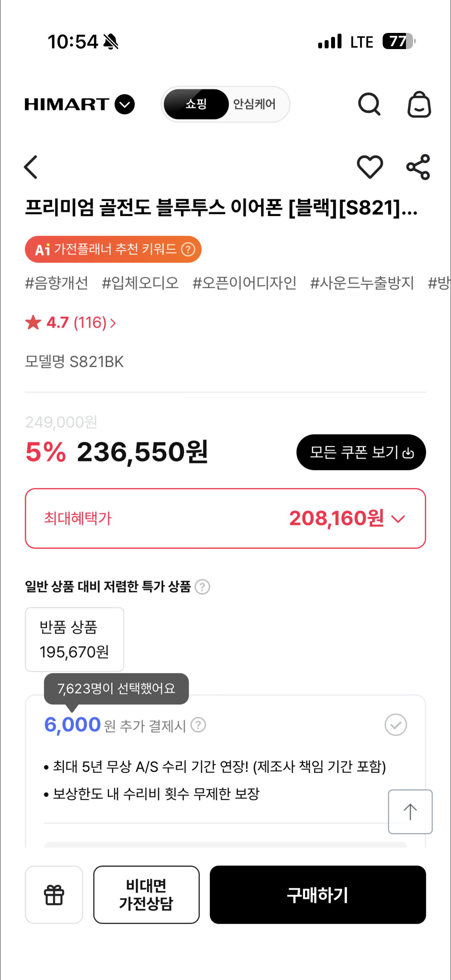Screen dimensions: 451x980
Task: Tap 모든 쿠폰 보기 button
Action: point(361,452)
